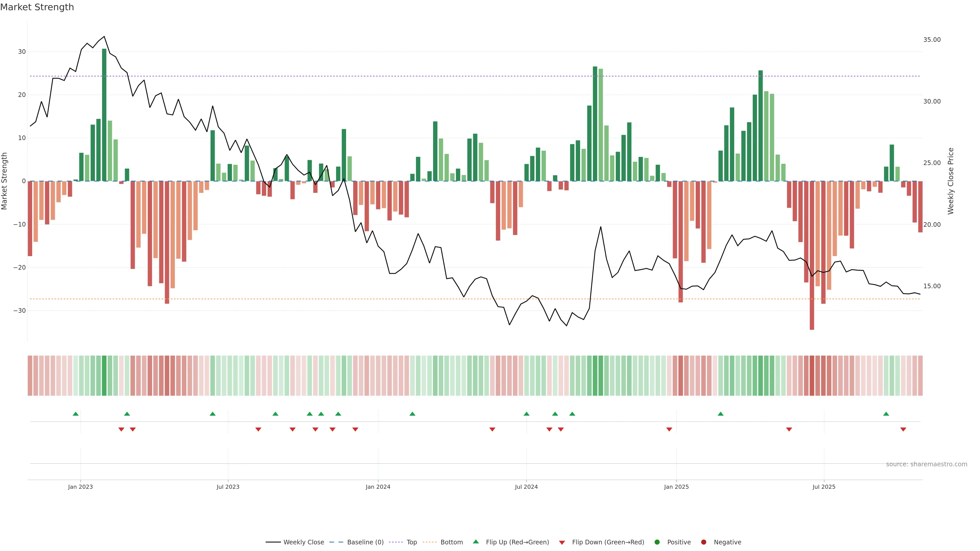This screenshot has width=980, height=551.
Task: Click the source: sharemaestro.com text
Action: click(x=926, y=464)
